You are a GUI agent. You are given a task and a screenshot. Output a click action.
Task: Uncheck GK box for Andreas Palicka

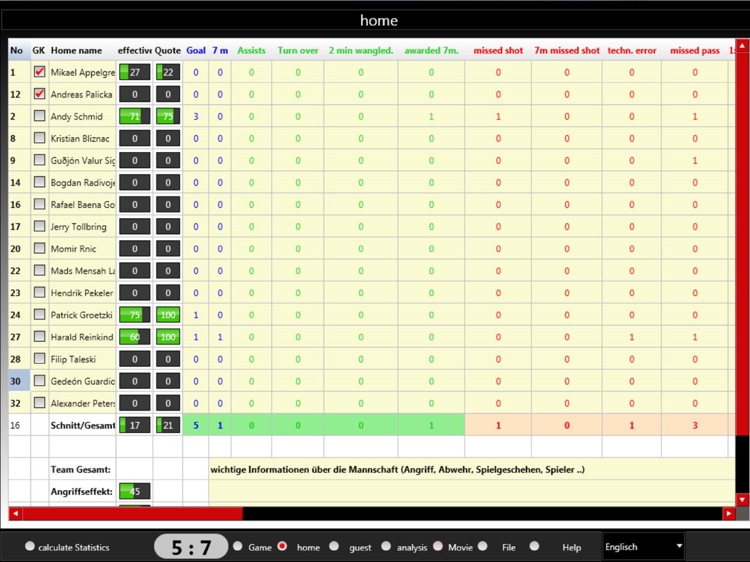coord(40,94)
